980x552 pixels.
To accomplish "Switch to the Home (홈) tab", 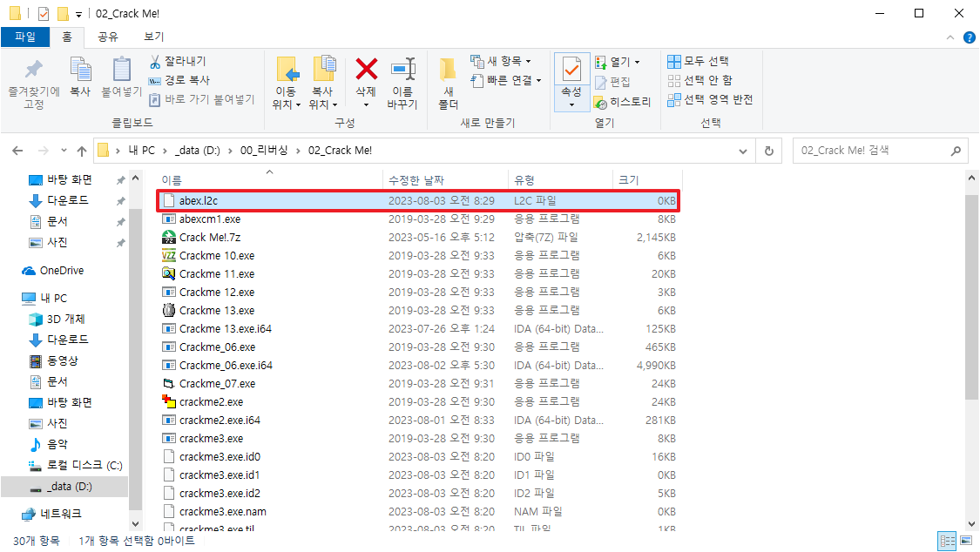I will click(x=67, y=37).
